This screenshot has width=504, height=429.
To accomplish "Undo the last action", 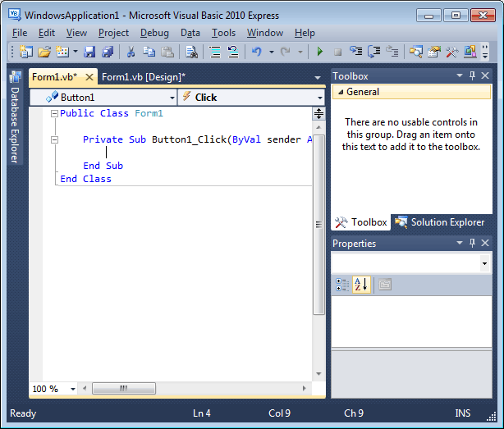I will pos(256,52).
